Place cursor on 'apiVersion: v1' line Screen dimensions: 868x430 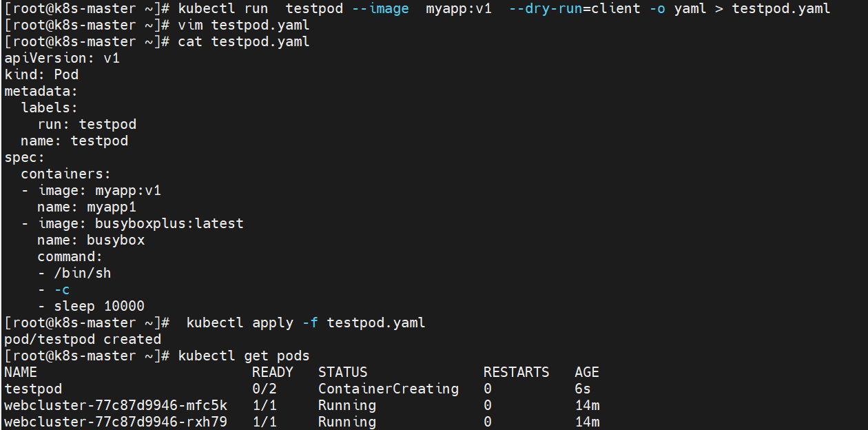click(62, 59)
